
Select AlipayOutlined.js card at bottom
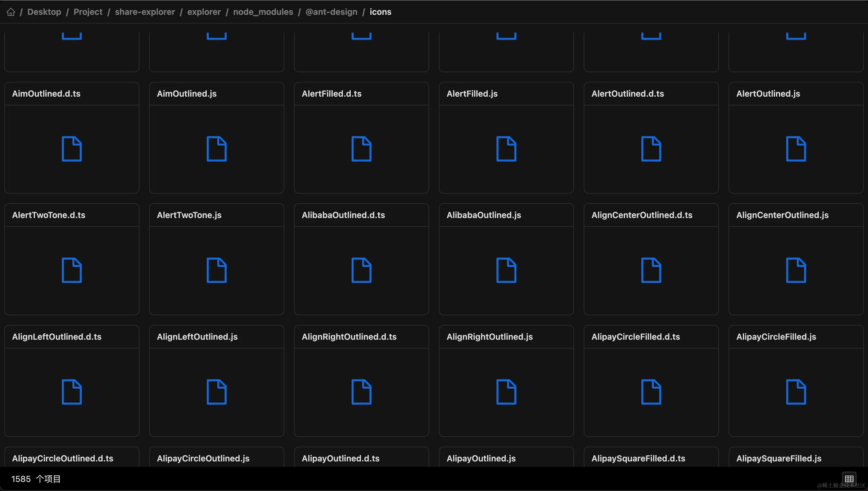[x=481, y=458]
